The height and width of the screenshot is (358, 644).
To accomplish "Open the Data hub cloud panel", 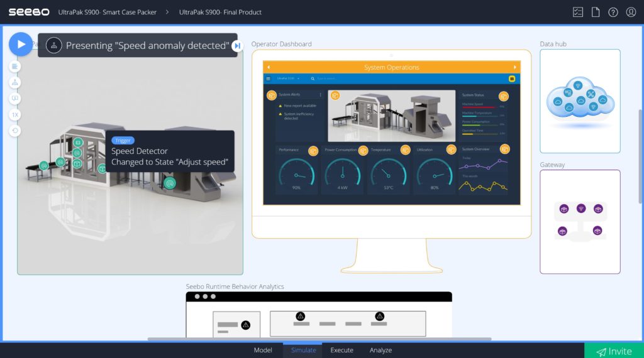I will click(x=580, y=101).
